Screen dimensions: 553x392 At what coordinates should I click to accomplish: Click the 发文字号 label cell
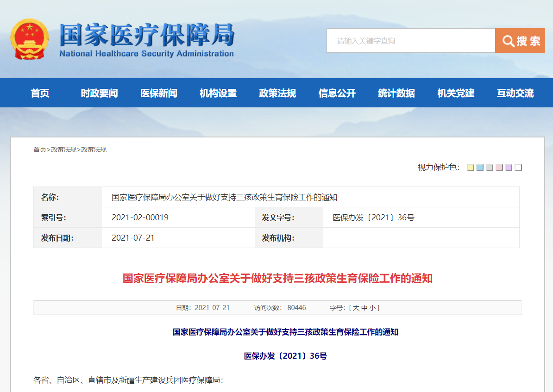pyautogui.click(x=289, y=218)
